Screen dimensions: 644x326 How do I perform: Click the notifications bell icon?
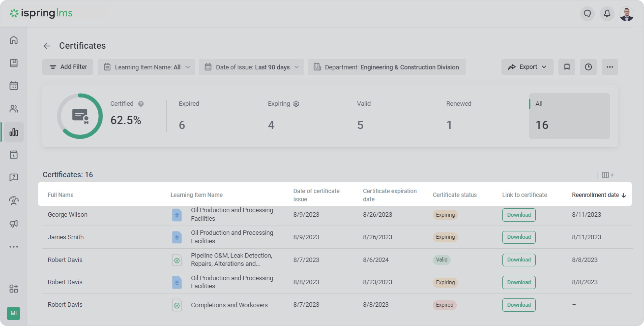(607, 14)
